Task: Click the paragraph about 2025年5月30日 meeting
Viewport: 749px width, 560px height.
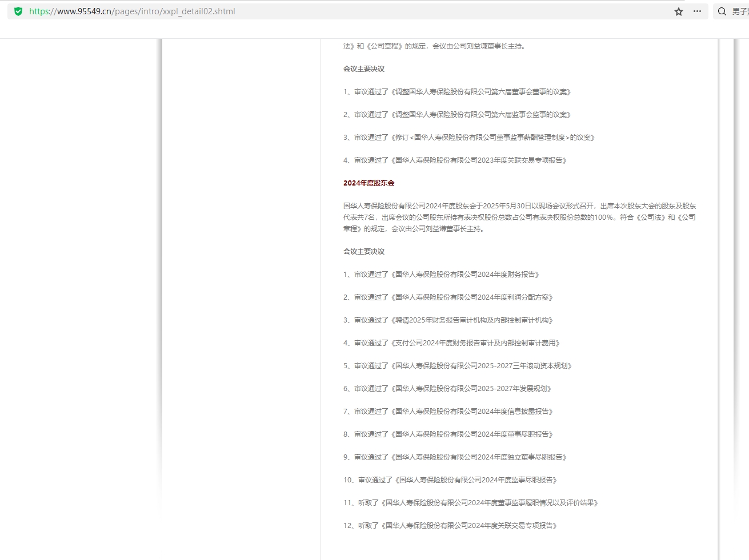Action: click(x=519, y=217)
